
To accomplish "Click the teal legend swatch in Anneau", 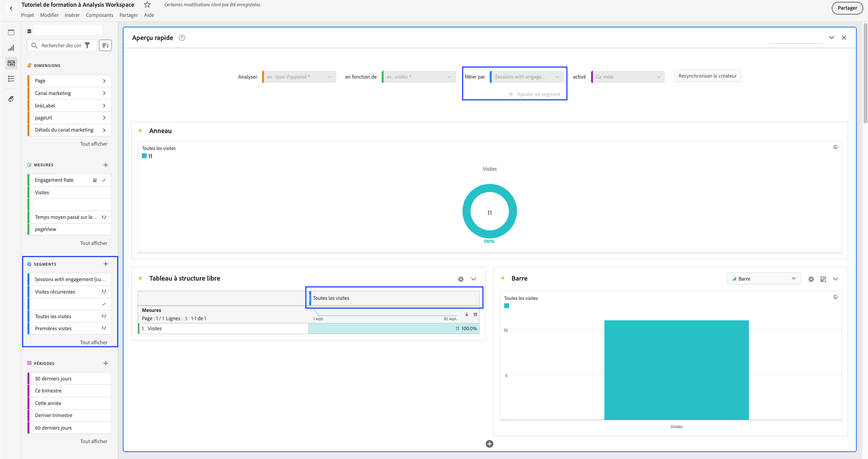I will coord(144,156).
